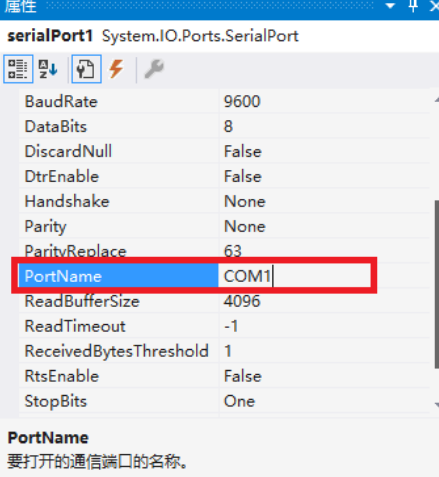The image size is (439, 477).
Task: Switch to Categorized view icon
Action: pos(18,69)
